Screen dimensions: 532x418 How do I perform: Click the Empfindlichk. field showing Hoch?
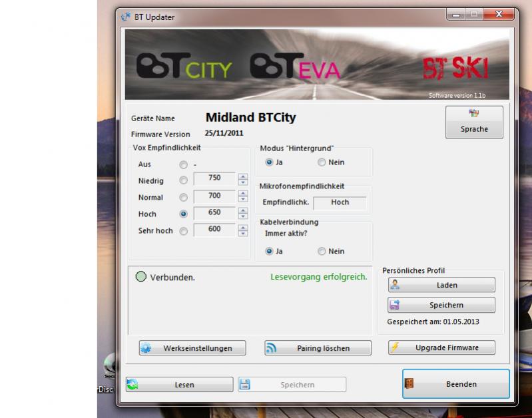(x=340, y=202)
